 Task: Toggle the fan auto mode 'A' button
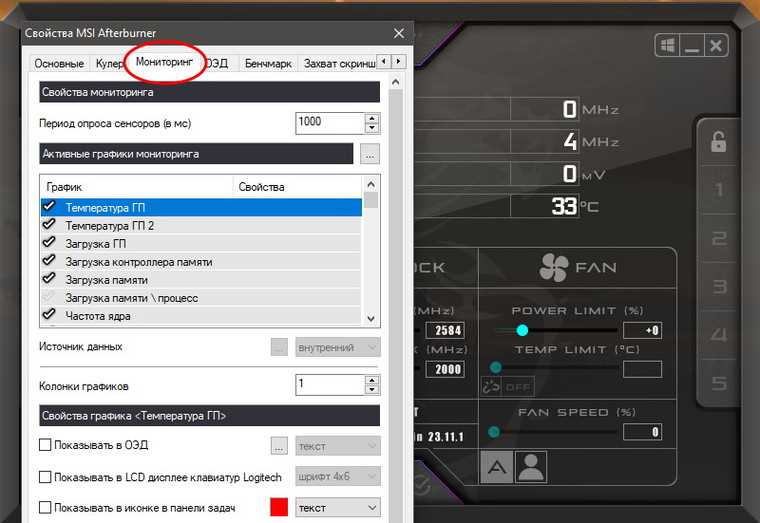point(497,466)
